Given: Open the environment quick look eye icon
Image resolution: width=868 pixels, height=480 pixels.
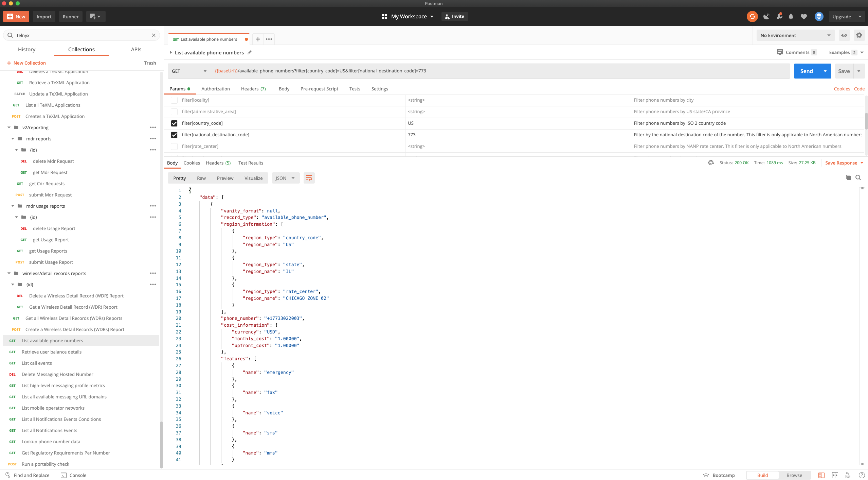Looking at the screenshot, I should coord(844,35).
